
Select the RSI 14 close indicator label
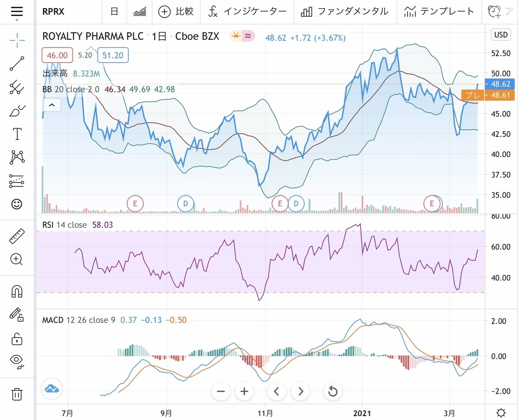tap(64, 225)
